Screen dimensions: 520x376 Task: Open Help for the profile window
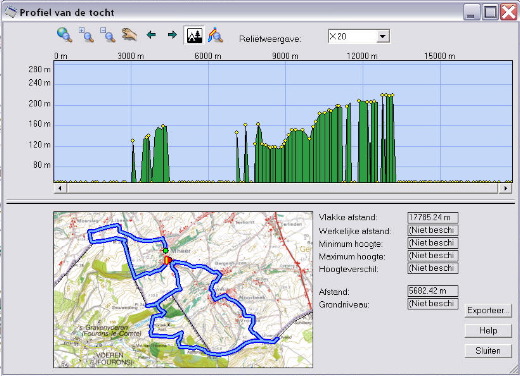[488, 331]
